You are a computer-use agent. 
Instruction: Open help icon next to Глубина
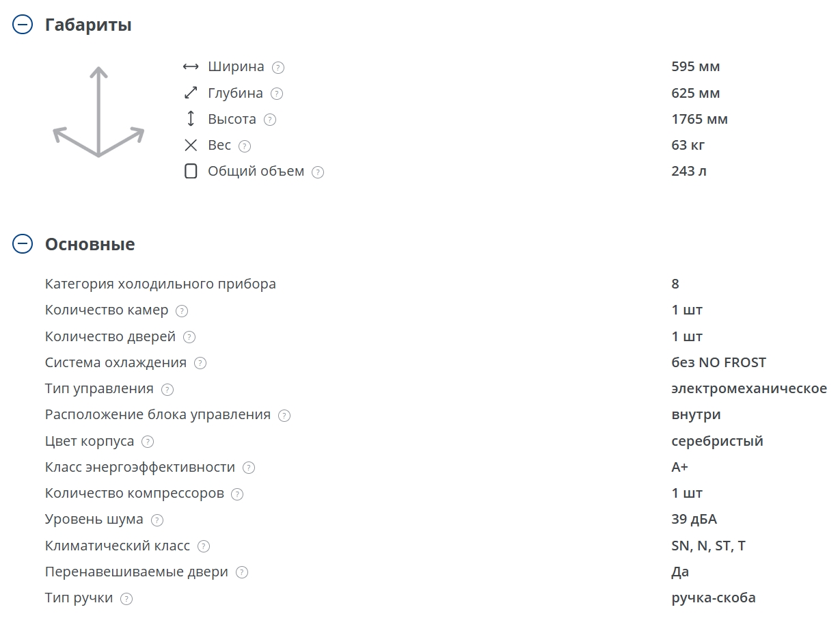[x=277, y=94]
